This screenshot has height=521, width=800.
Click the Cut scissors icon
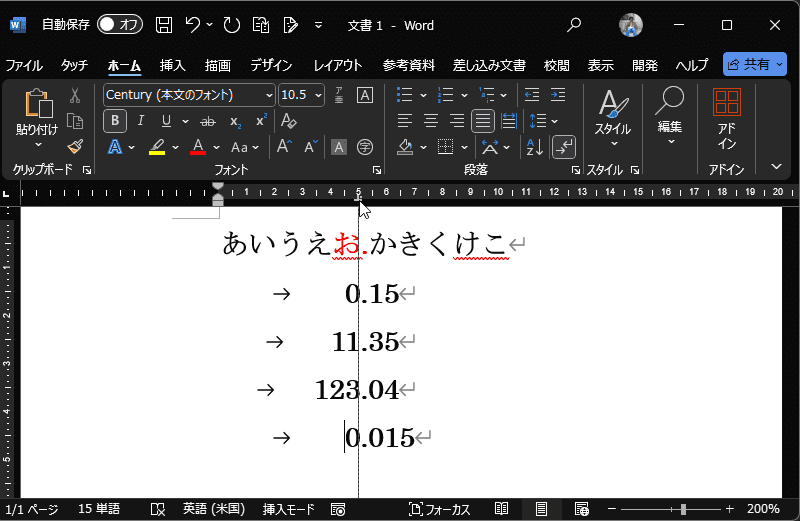[75, 96]
